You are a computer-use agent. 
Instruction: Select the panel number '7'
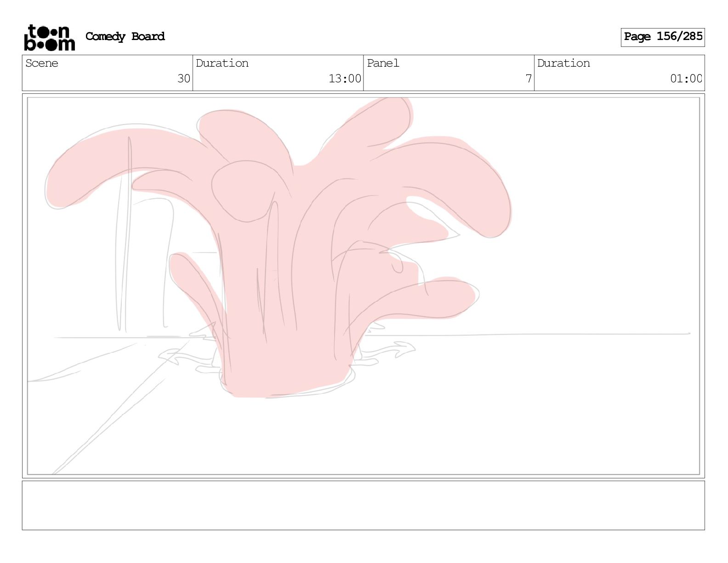tap(529, 79)
